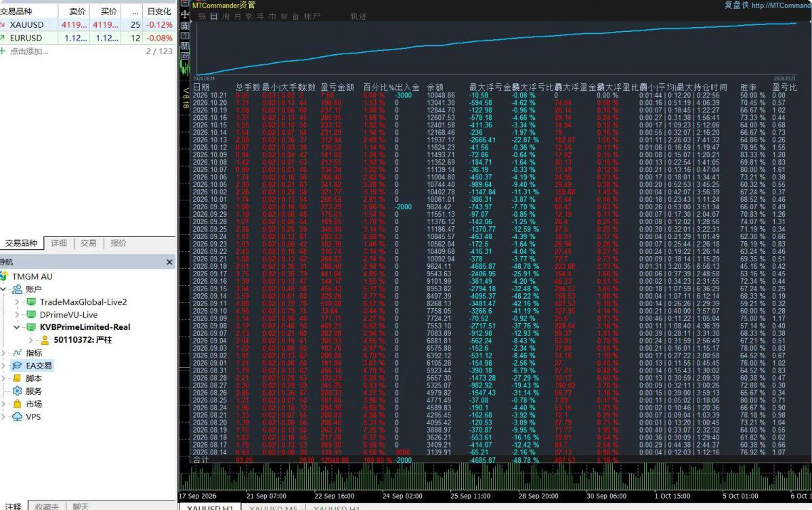This screenshot has height=510, width=812.
Task: Click the XAUUSD red down-arrow icon
Action: pyautogui.click(x=3, y=24)
